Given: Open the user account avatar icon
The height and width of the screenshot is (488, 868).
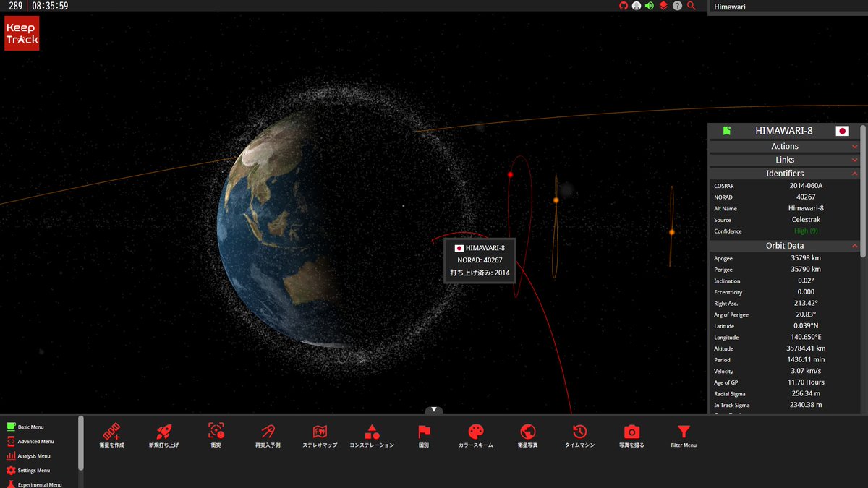Looking at the screenshot, I should [x=637, y=6].
